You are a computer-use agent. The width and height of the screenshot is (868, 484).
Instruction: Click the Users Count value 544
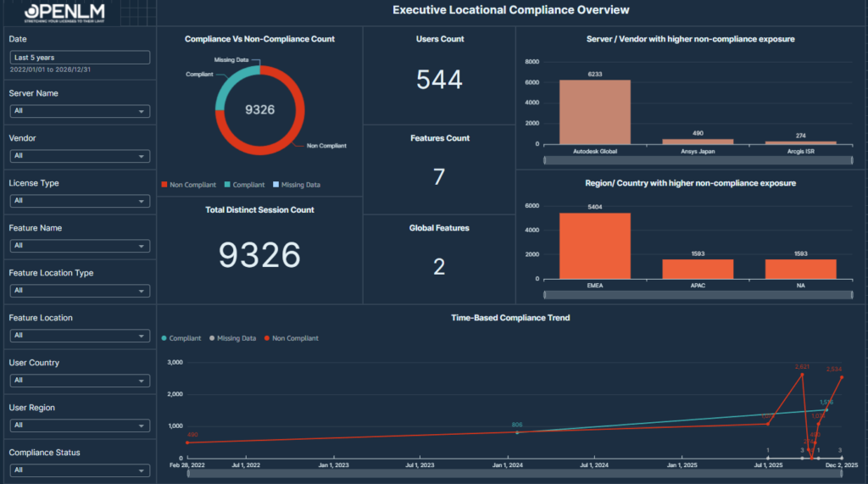tap(440, 80)
